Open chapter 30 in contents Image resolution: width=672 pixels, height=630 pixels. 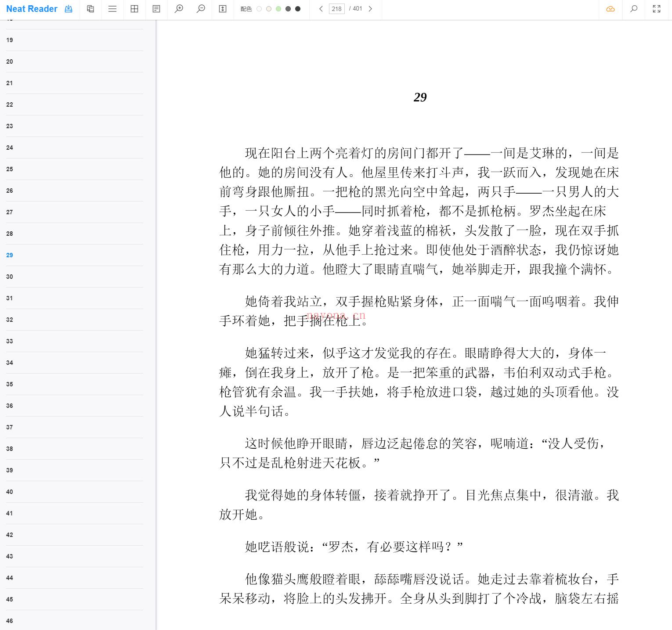[x=75, y=277]
